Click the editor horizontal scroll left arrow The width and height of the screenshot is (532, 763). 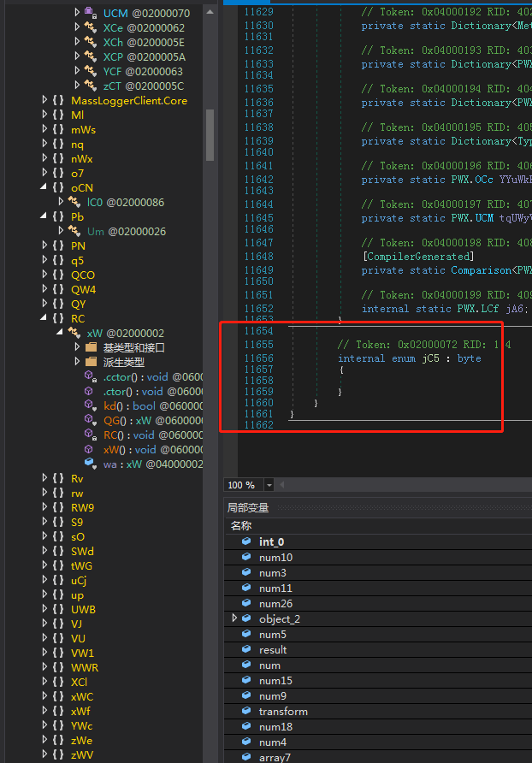click(x=281, y=485)
